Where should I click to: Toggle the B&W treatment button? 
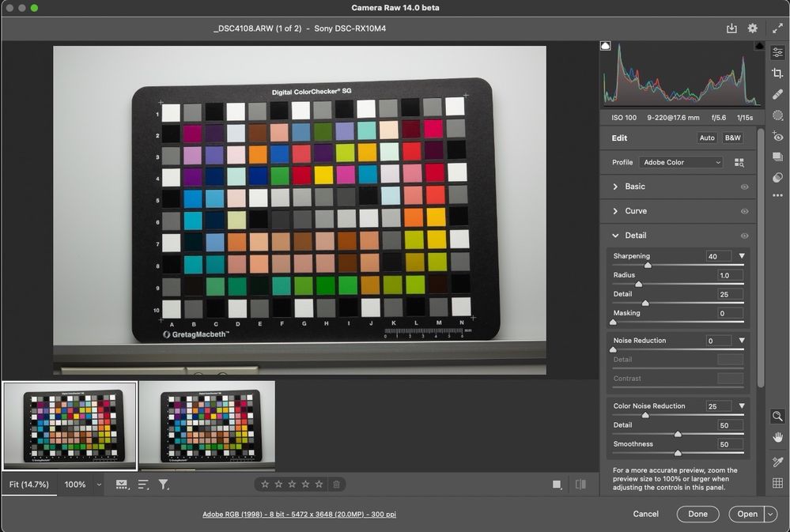click(732, 138)
